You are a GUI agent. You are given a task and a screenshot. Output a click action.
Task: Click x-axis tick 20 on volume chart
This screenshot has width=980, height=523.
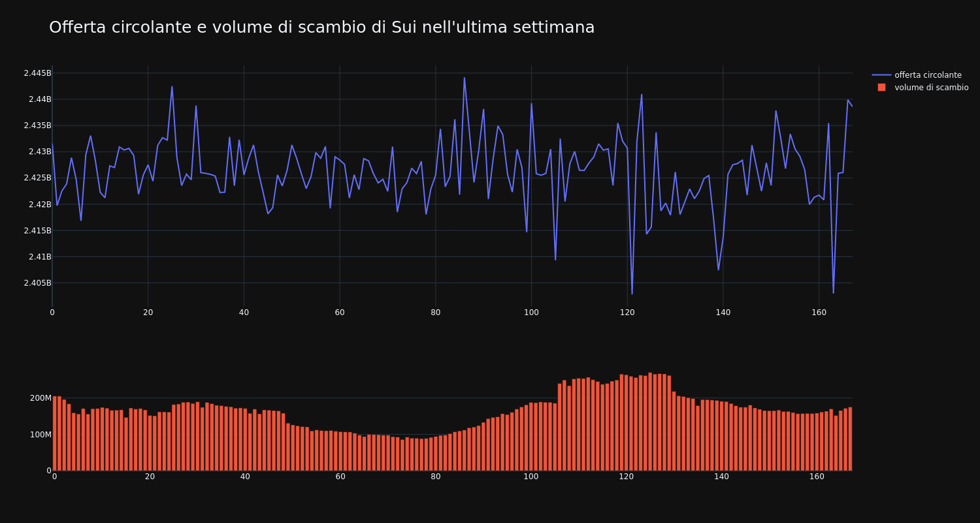click(x=150, y=477)
